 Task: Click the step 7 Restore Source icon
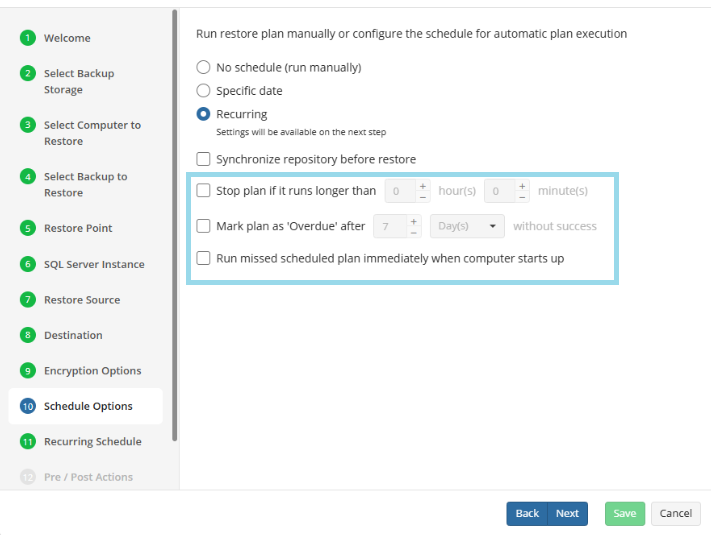(28, 300)
